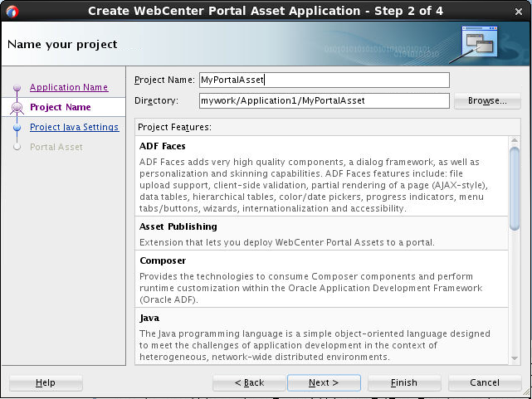532x399 pixels.
Task: Close the Create WebCenter Portal Asset dialog
Action: coord(519,12)
